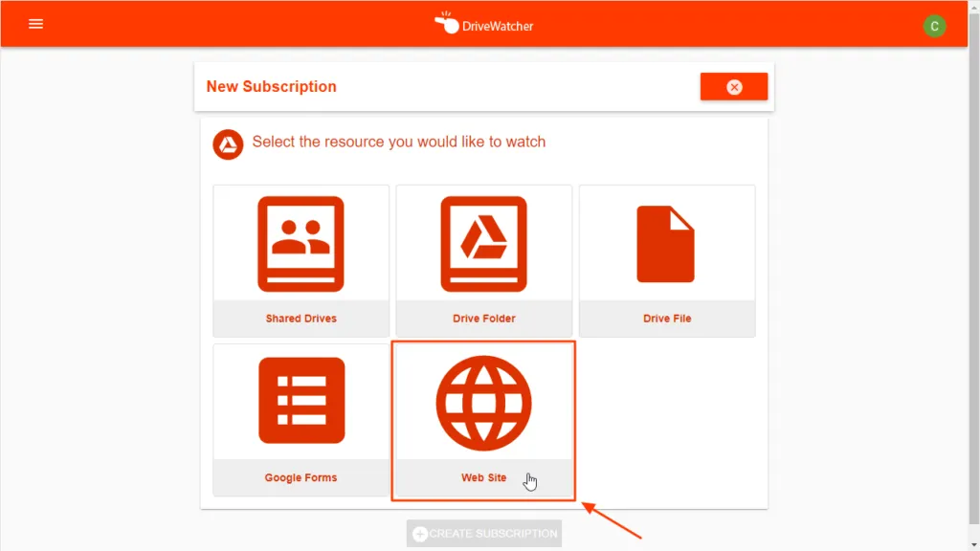
Task: Choose the Google Forms label
Action: pyautogui.click(x=301, y=477)
